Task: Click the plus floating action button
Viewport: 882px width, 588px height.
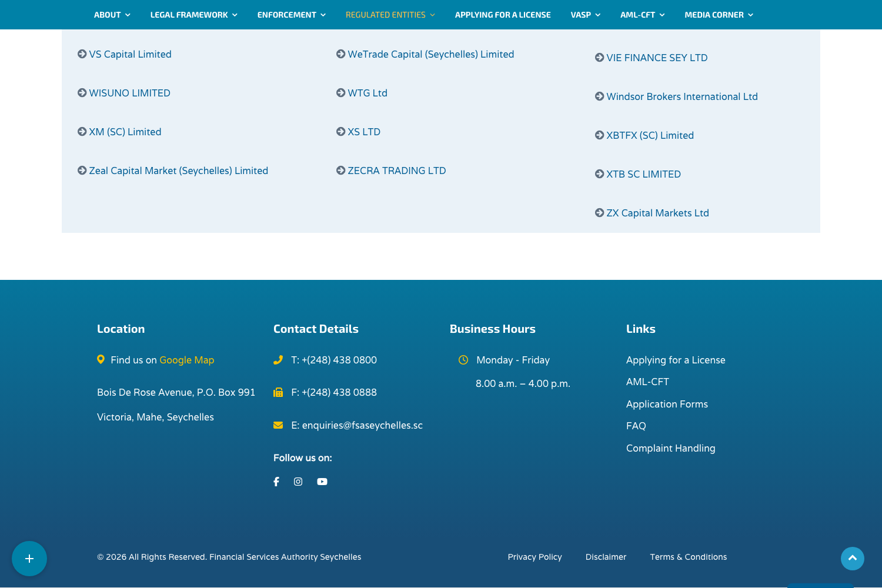Action: pyautogui.click(x=29, y=559)
